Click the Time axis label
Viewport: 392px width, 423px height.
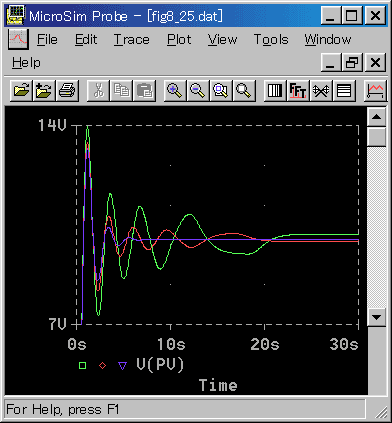(x=218, y=385)
